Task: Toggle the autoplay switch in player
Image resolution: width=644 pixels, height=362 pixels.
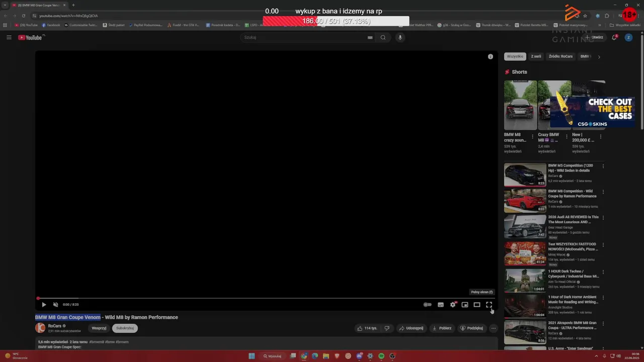Action: tap(427, 305)
